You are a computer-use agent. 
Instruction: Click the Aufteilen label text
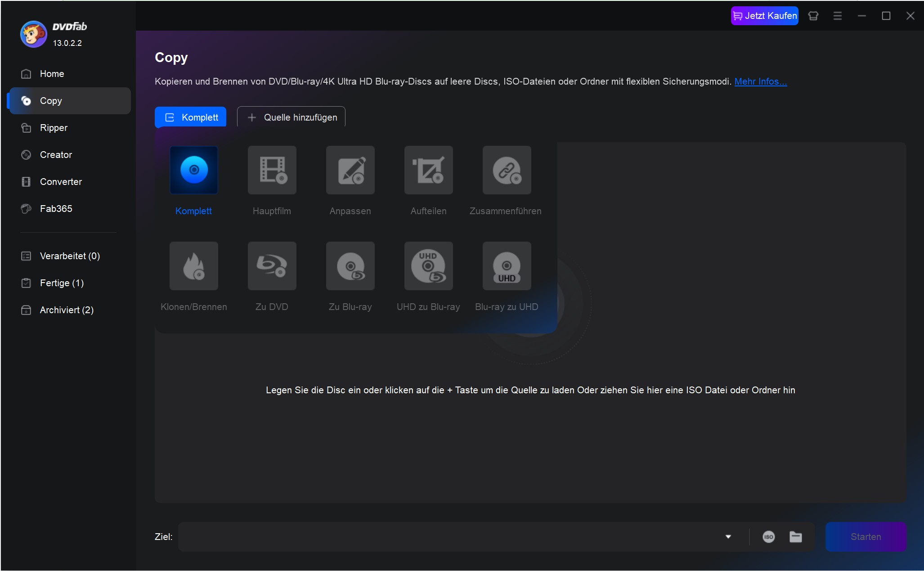429,211
